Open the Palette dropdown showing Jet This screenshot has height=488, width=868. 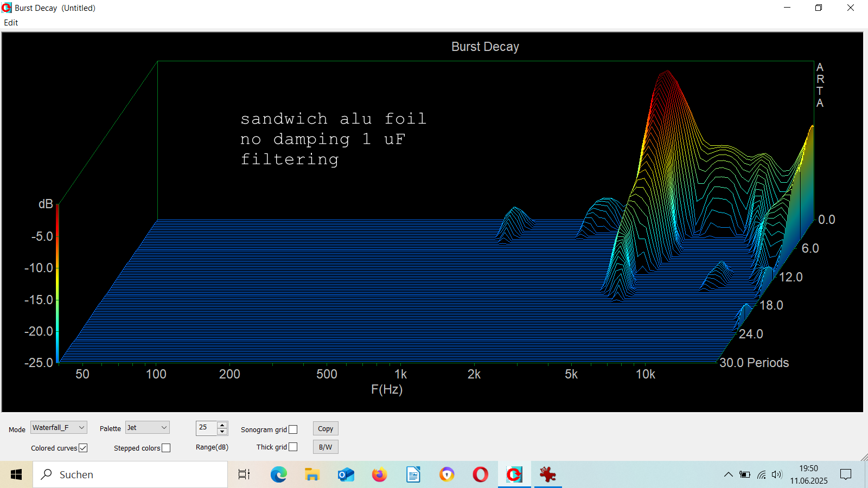coord(148,428)
